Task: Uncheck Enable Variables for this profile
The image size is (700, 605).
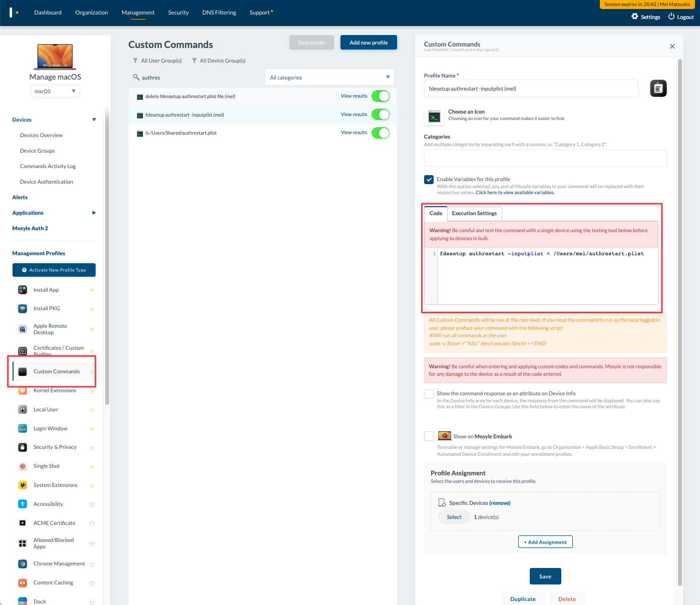Action: [429, 180]
